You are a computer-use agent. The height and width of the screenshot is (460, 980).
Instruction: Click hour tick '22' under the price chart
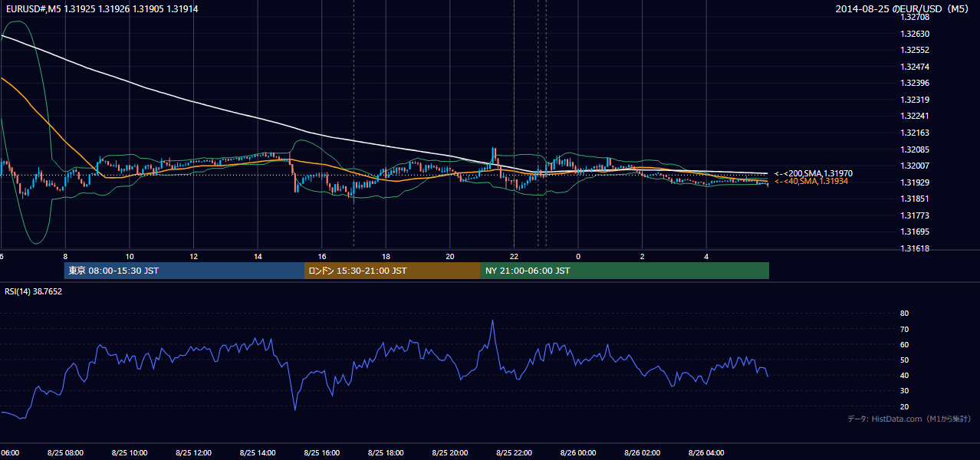(514, 256)
